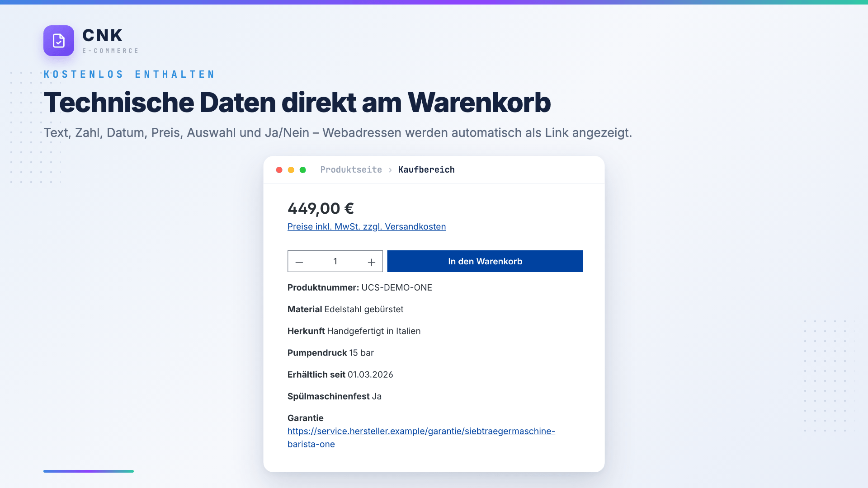Decrease quantity with the minus button
This screenshot has width=868, height=488.
pyautogui.click(x=299, y=262)
